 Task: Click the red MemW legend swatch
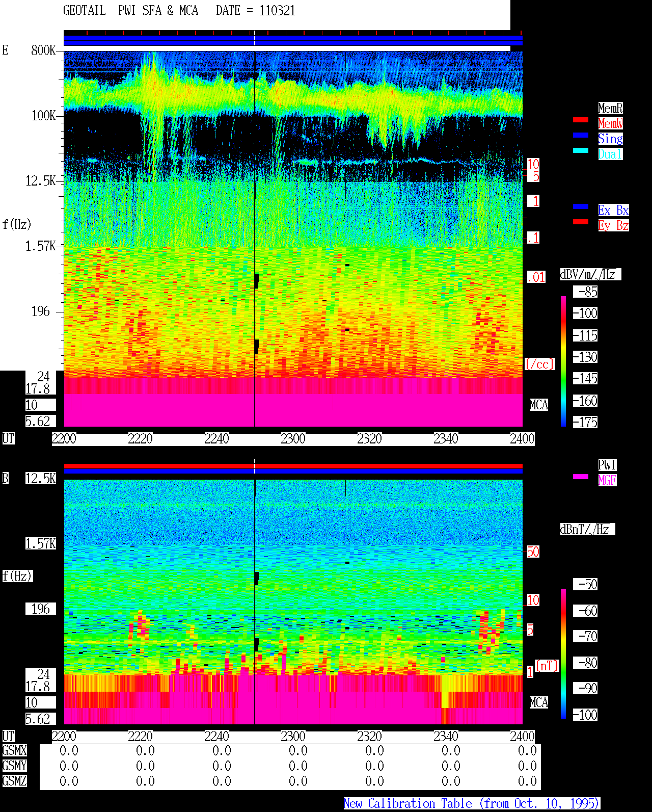point(581,120)
